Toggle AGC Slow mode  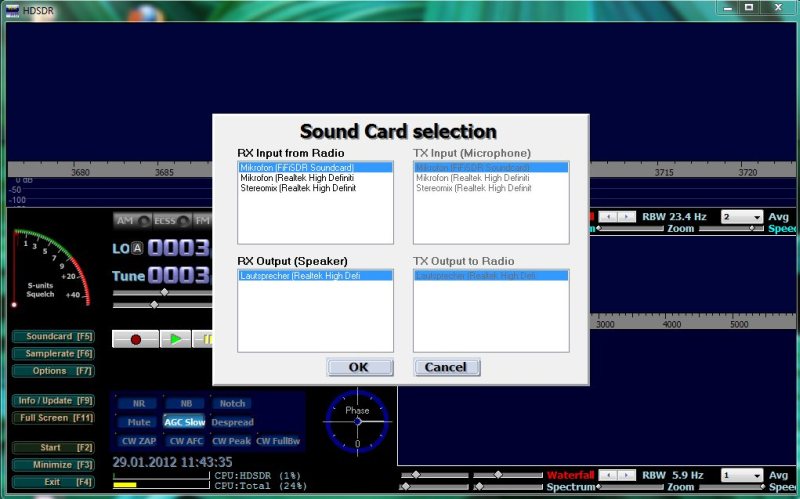184,422
